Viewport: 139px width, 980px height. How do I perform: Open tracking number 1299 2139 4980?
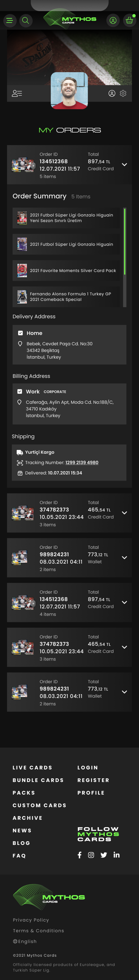click(x=82, y=463)
